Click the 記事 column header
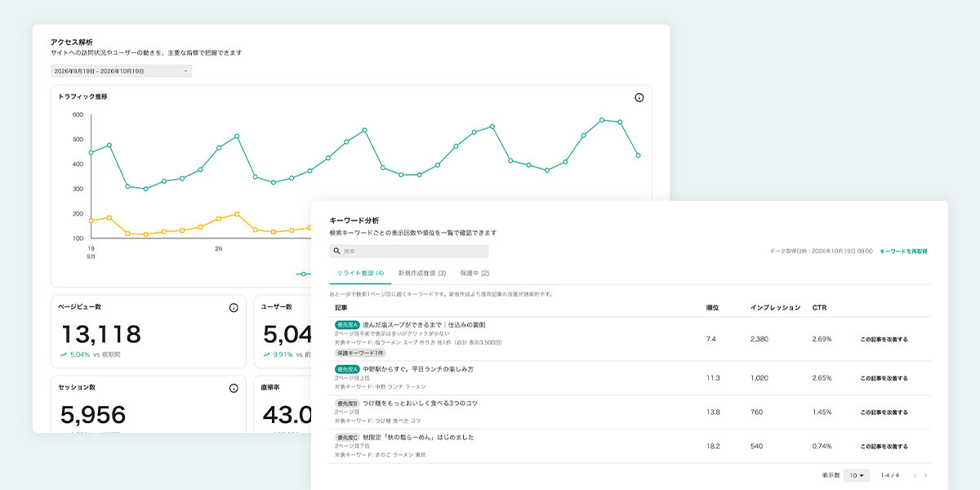 [341, 308]
